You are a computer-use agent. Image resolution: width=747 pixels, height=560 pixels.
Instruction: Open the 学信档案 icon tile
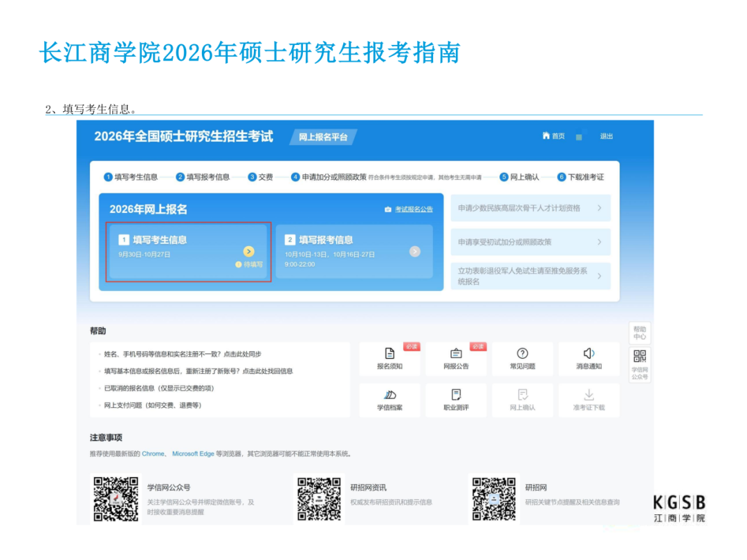point(389,395)
